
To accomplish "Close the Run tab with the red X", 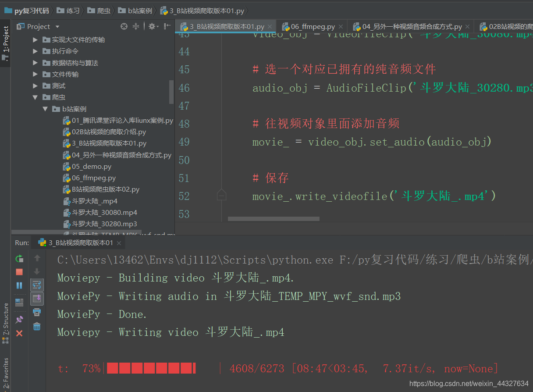I will click(19, 334).
